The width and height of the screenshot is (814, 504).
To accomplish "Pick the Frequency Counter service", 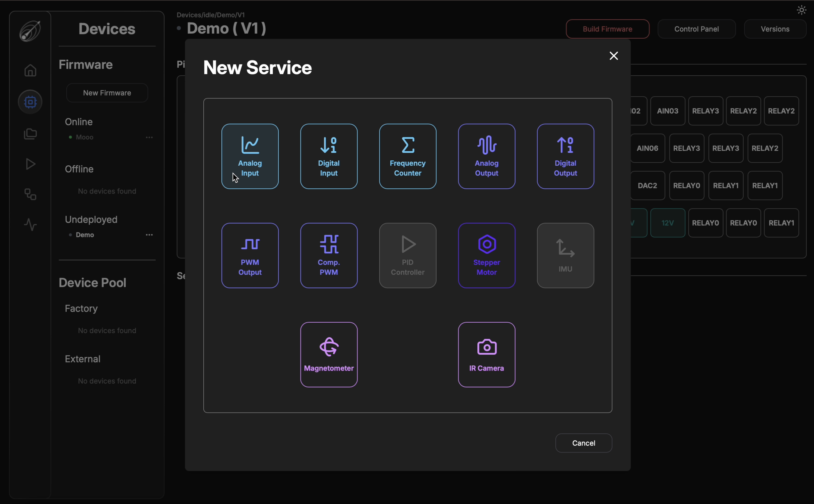I will point(407,156).
